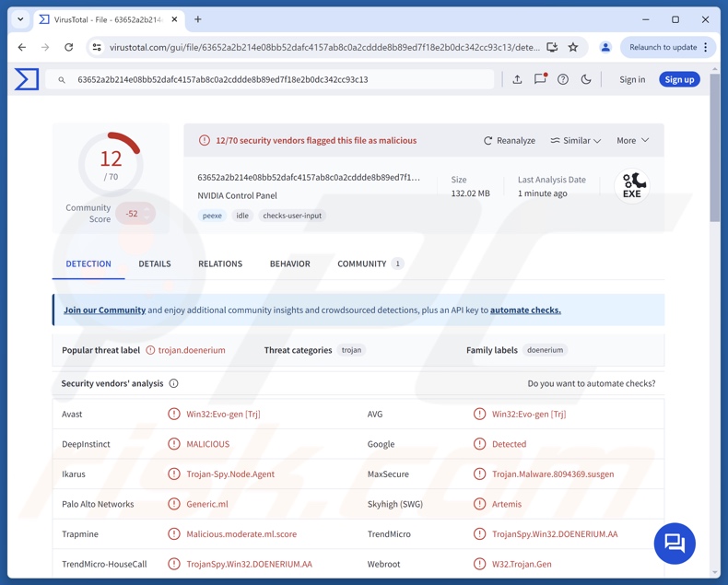728x585 pixels.
Task: Click the install app icon in address bar
Action: [552, 47]
